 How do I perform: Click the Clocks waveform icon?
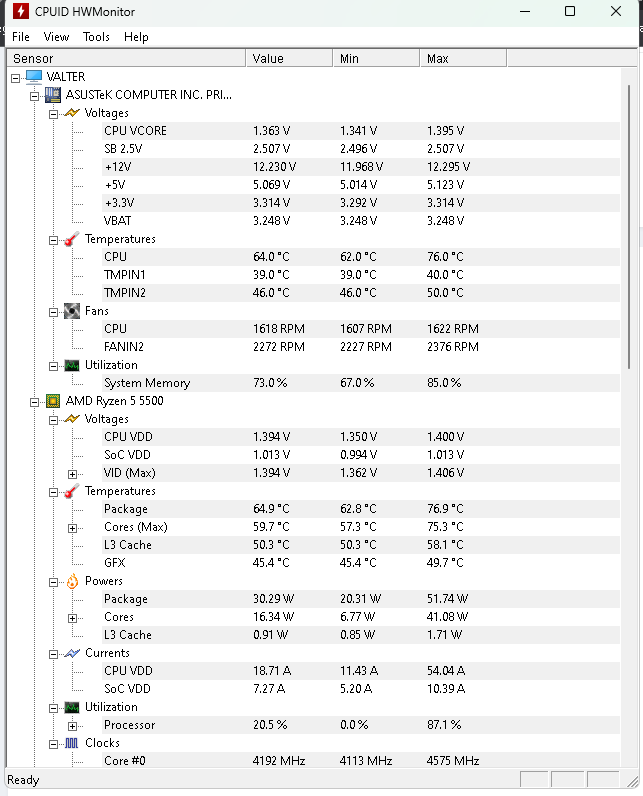[x=72, y=743]
